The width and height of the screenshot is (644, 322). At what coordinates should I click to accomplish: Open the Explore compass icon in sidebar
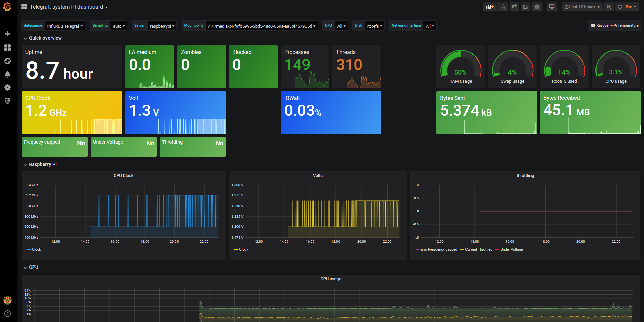click(x=7, y=61)
